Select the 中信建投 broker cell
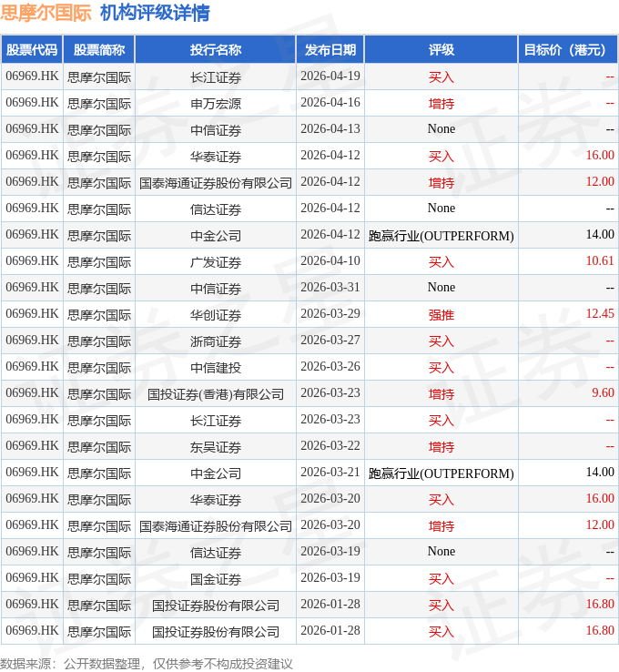 click(x=216, y=368)
